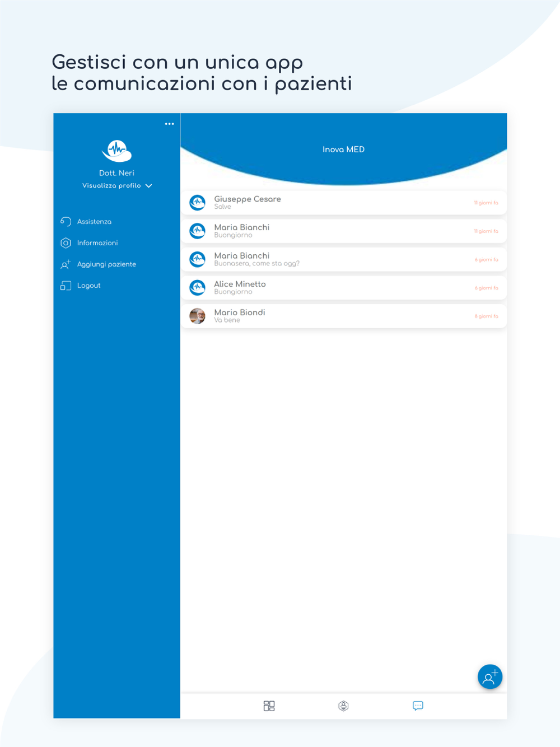Click 'Va bene' message preview

227,320
